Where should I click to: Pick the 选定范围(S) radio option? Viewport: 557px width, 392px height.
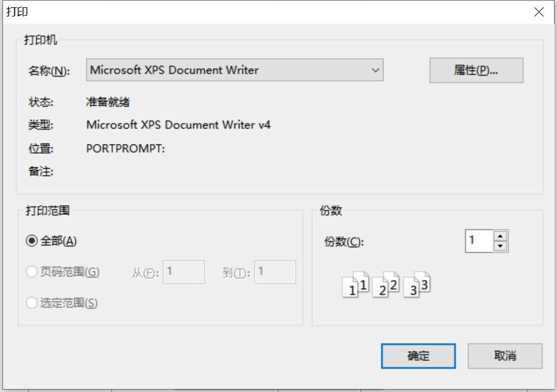(x=32, y=303)
